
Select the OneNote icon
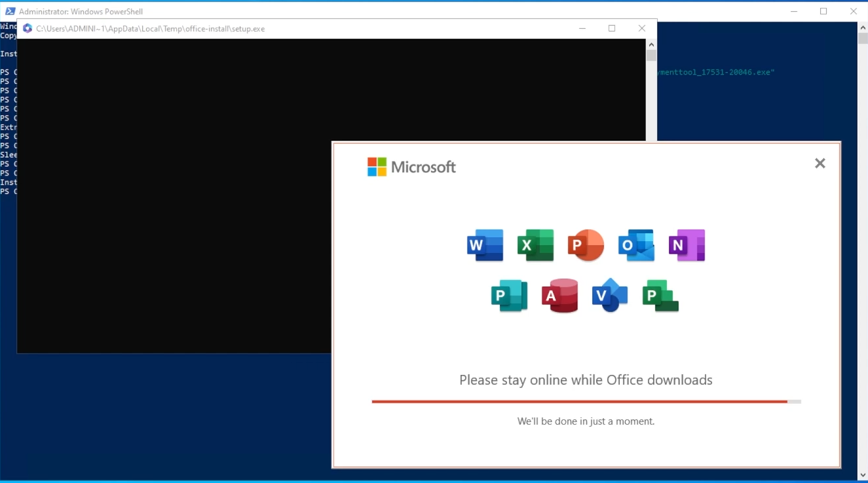coord(687,244)
